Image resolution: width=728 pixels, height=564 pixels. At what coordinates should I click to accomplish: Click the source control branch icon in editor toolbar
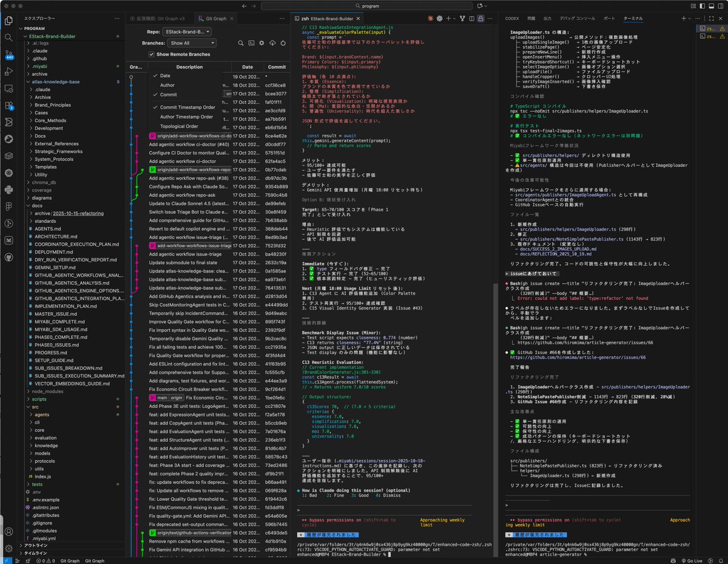[x=462, y=19]
